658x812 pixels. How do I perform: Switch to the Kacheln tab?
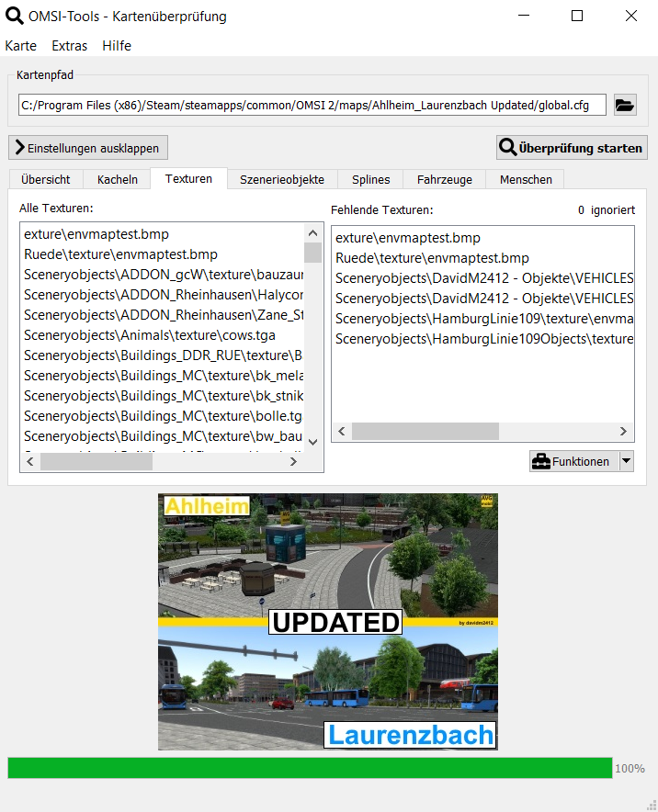point(118,180)
